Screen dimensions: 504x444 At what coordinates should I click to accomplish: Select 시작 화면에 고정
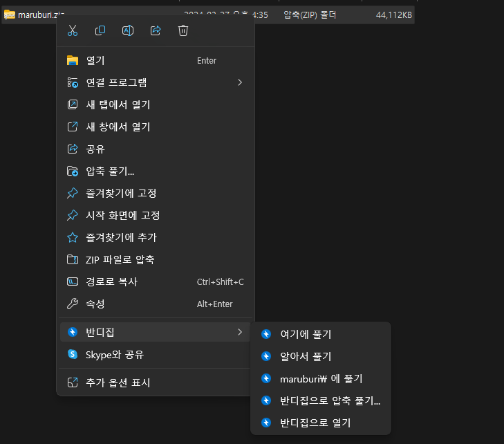[156, 215]
